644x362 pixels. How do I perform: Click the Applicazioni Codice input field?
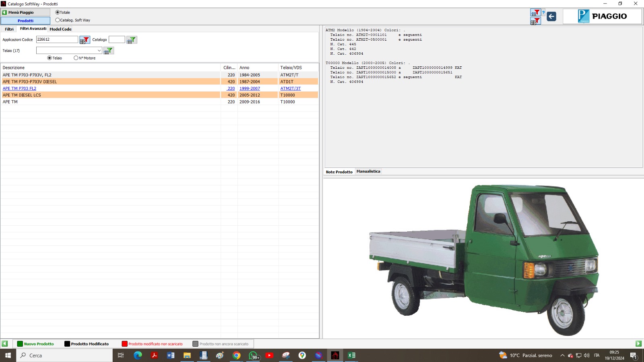click(x=57, y=39)
